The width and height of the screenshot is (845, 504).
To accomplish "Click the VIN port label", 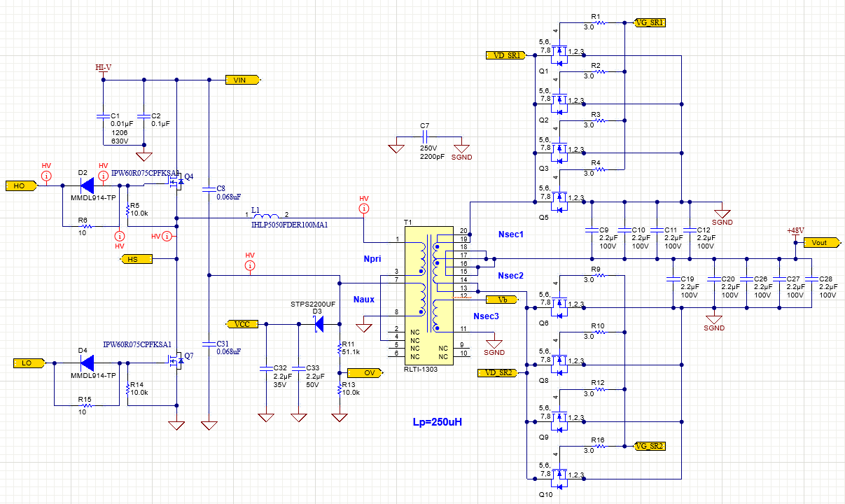I will [x=239, y=80].
